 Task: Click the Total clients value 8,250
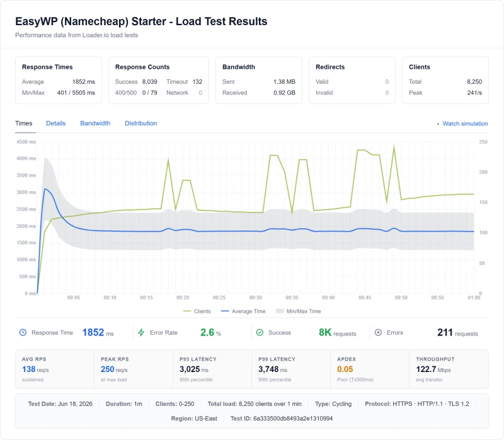474,82
